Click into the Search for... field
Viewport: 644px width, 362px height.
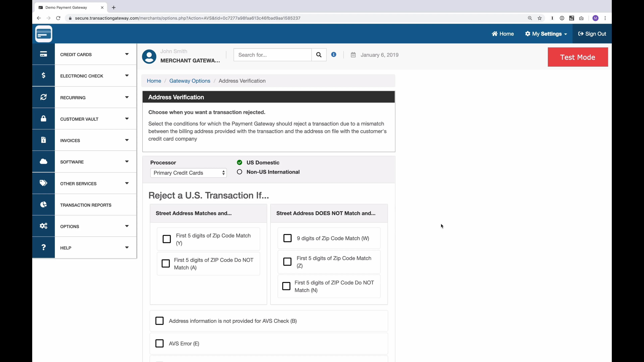pyautogui.click(x=273, y=55)
